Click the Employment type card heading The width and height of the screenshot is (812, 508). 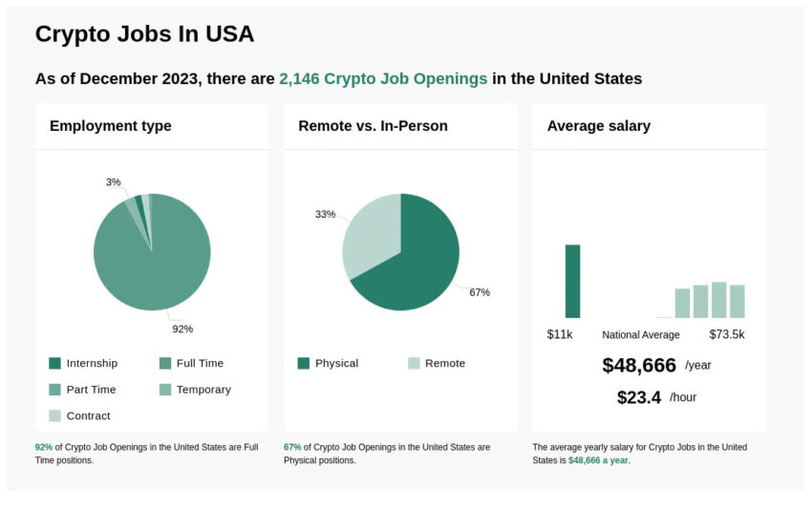[110, 126]
